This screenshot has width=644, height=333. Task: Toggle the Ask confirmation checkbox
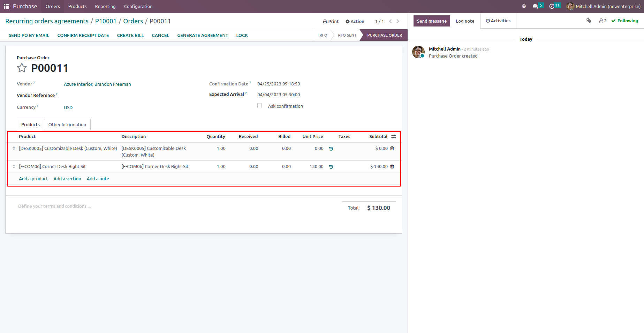(x=260, y=106)
